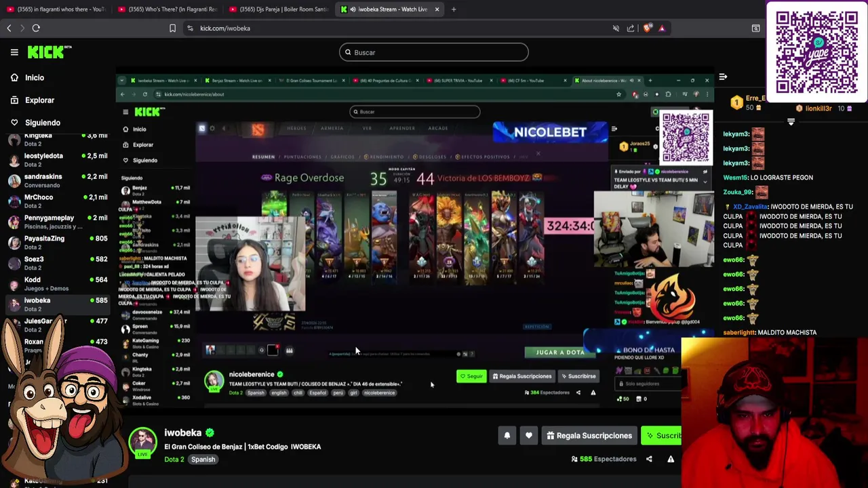Click chat user saberlight

tap(739, 333)
